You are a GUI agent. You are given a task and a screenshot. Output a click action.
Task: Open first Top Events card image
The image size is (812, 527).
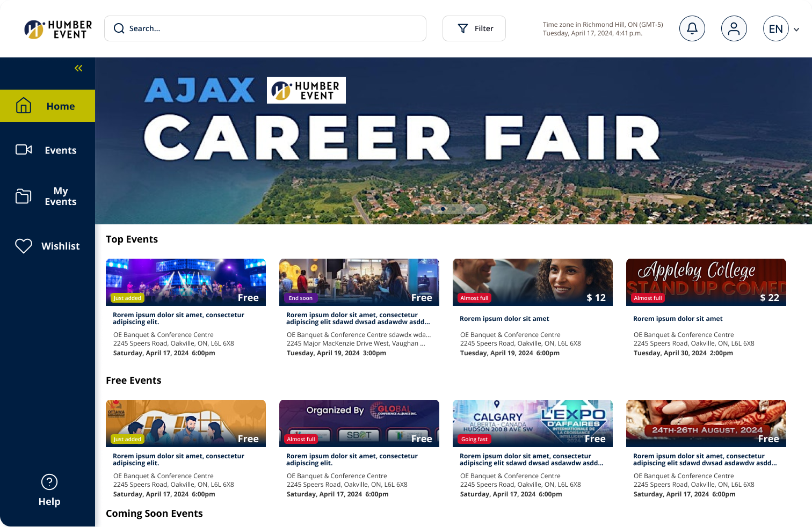coord(186,282)
